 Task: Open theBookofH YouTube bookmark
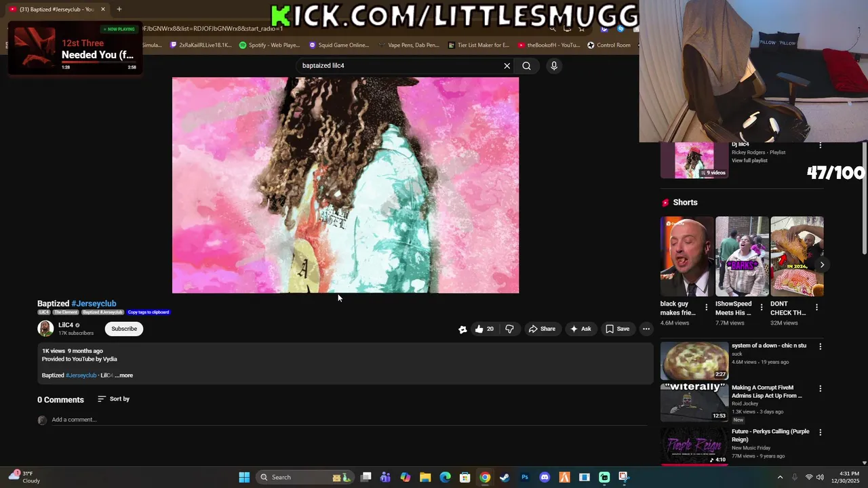tap(549, 45)
